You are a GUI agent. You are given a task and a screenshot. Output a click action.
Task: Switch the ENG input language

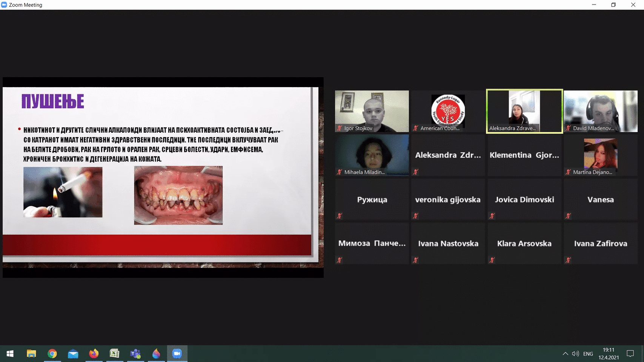coord(588,354)
